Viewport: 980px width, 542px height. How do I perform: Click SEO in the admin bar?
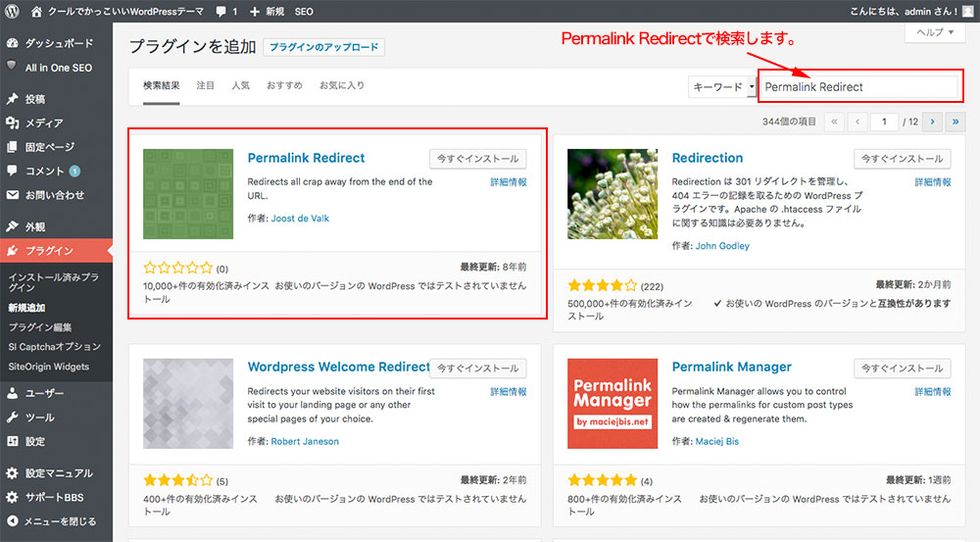pyautogui.click(x=304, y=11)
